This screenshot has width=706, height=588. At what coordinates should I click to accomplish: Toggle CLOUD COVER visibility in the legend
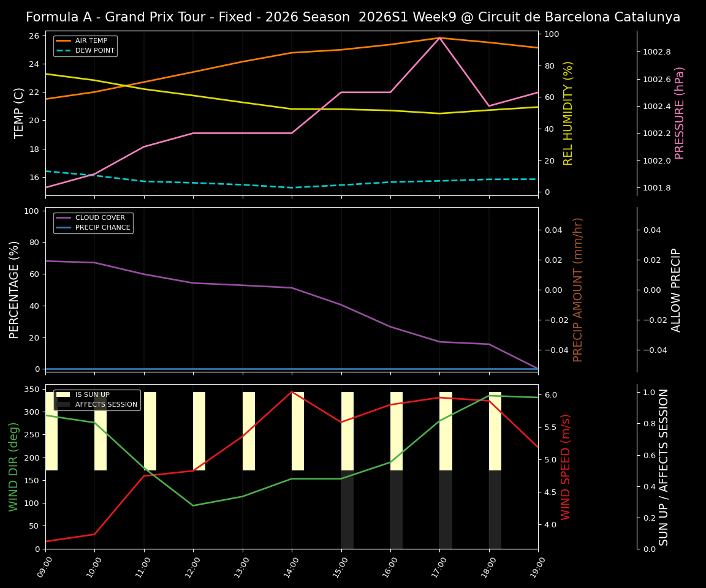tap(63, 217)
